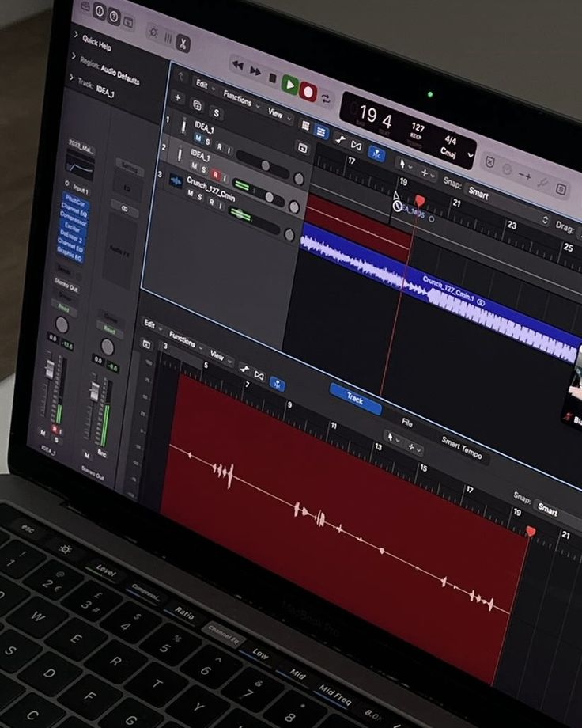Click the 127 tempo value in LCD
Viewport: 582px width, 728px height.
[418, 127]
